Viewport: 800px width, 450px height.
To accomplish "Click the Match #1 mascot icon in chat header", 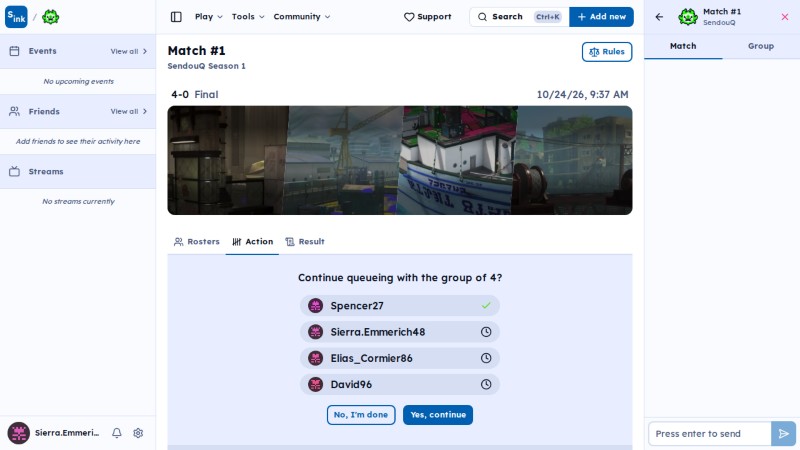I will pos(688,17).
